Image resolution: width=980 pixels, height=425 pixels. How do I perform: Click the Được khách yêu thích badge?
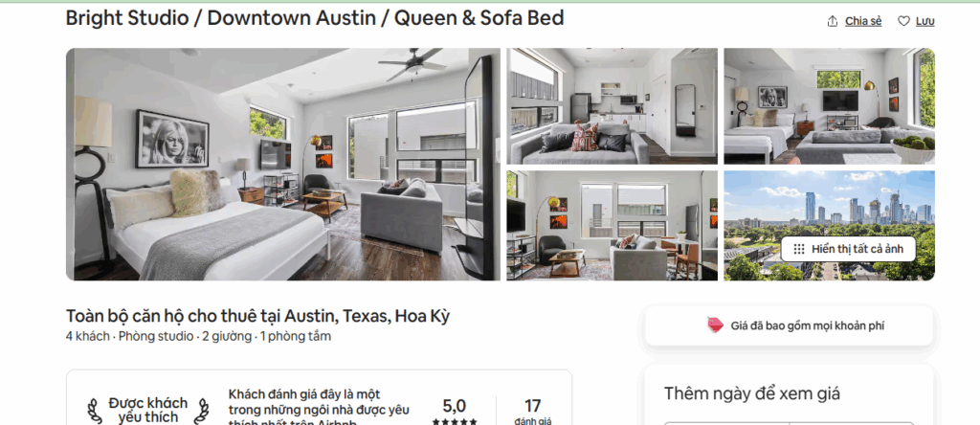click(148, 410)
